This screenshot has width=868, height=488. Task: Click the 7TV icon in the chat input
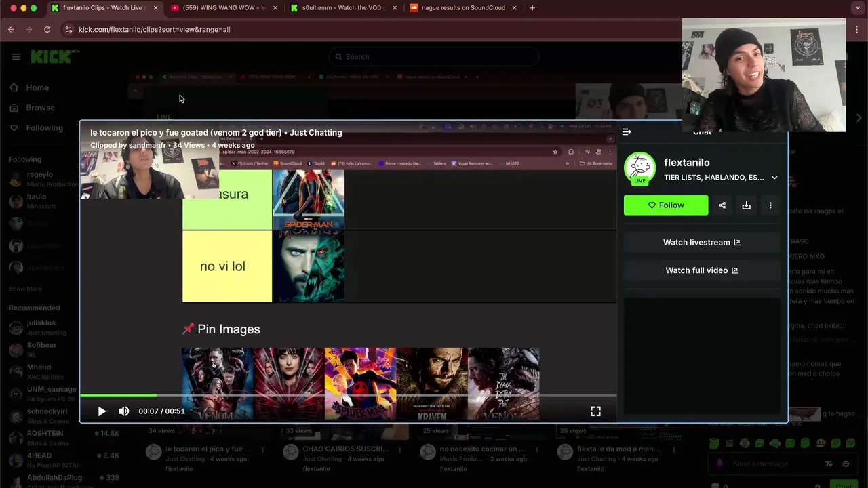pos(829,464)
